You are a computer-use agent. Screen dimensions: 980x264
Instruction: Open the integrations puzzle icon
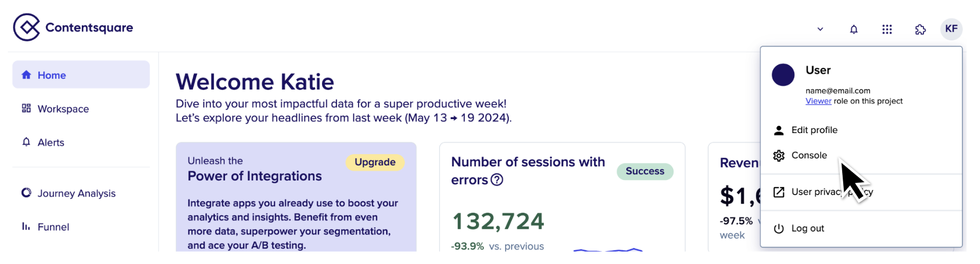point(920,29)
